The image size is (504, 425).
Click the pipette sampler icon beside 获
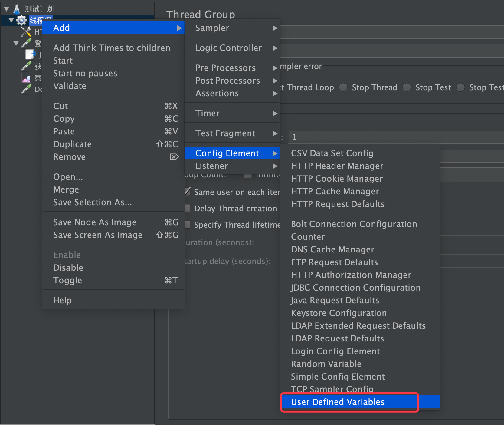pos(26,66)
